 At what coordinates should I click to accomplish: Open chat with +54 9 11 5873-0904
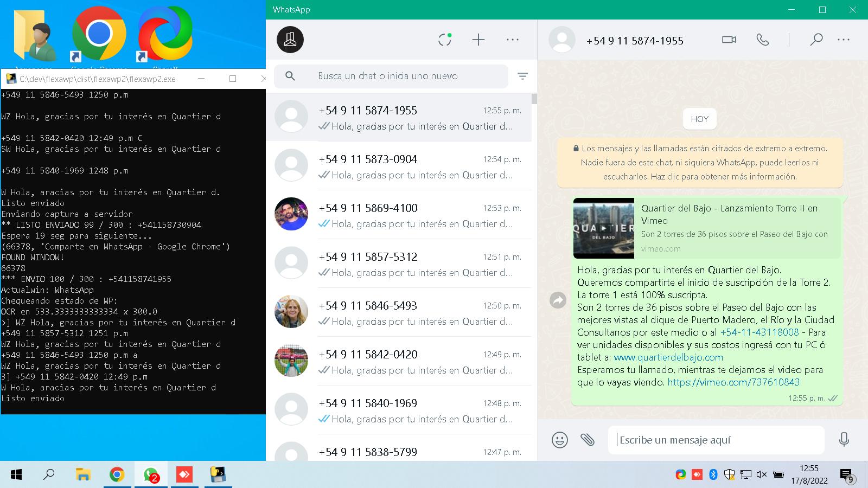pyautogui.click(x=399, y=166)
